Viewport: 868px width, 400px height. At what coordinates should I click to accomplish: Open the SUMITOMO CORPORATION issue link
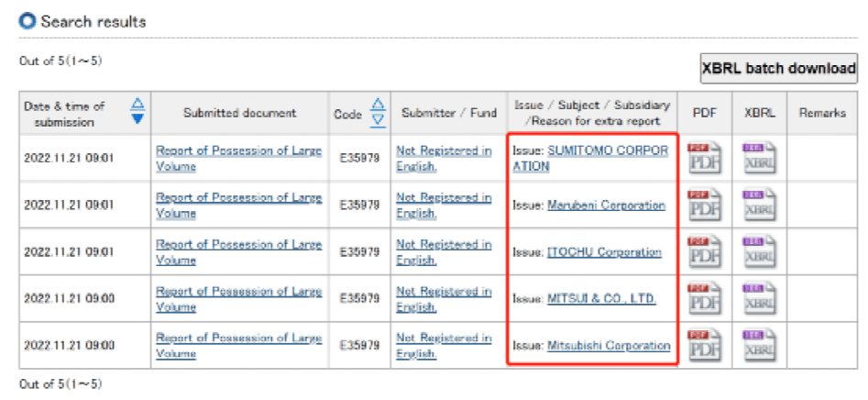[608, 151]
